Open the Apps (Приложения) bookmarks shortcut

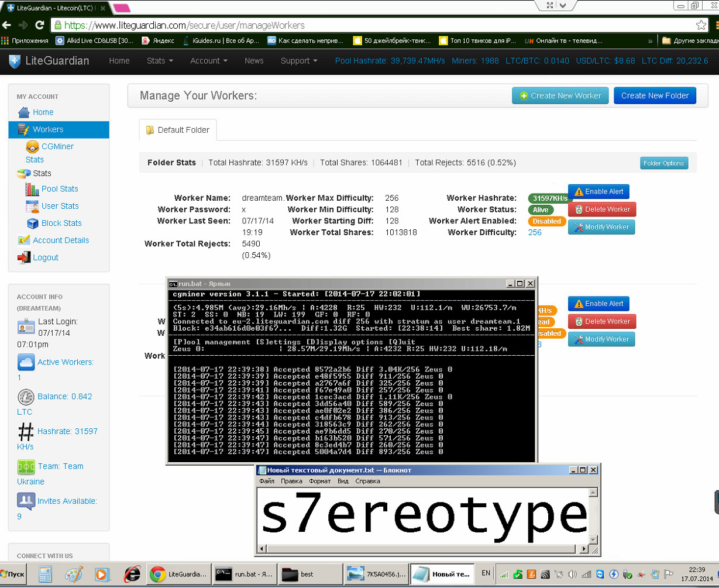(25, 41)
